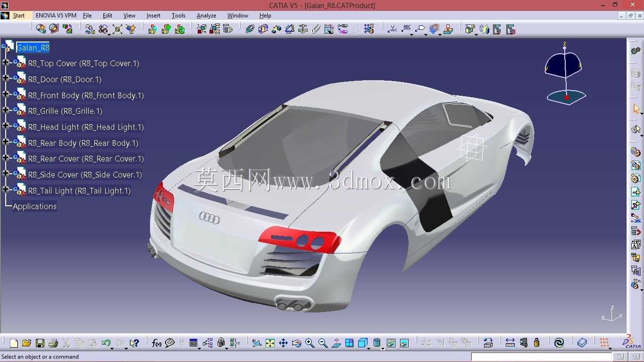Click the Undo arrow icon
This screenshot has height=362, width=644.
click(x=106, y=343)
